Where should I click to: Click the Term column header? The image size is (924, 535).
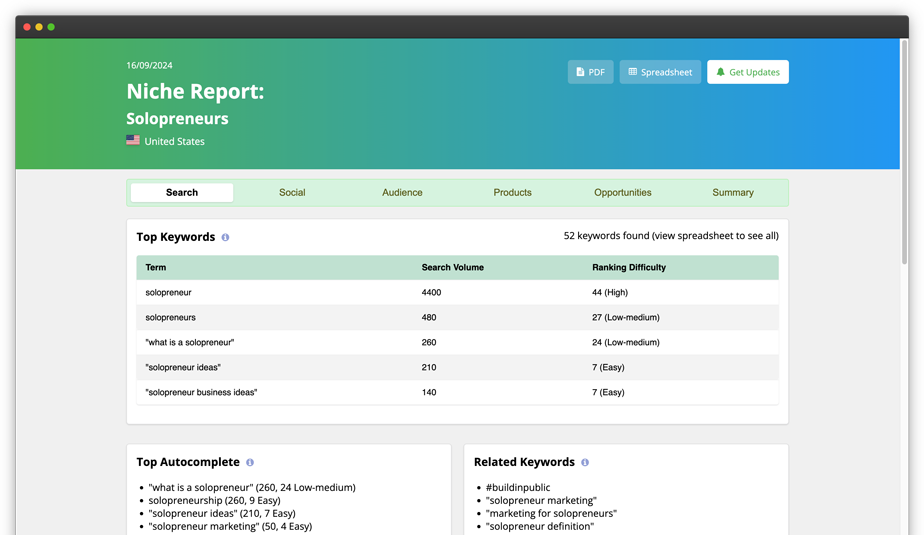(156, 268)
